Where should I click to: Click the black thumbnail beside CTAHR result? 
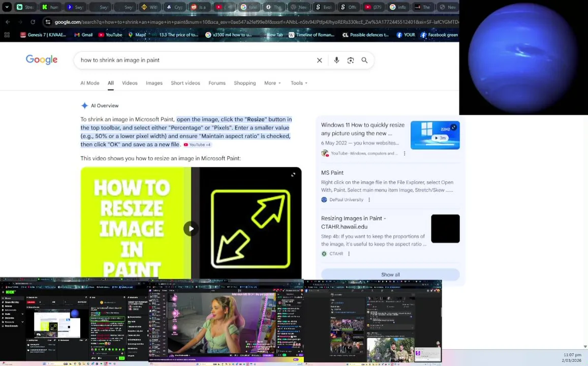click(x=445, y=229)
